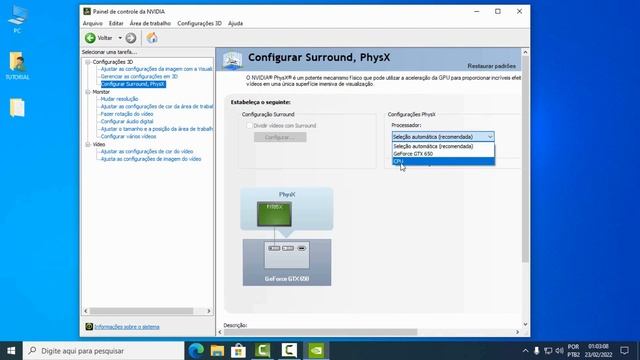Open Microsoft Store from taskbar

point(238,351)
